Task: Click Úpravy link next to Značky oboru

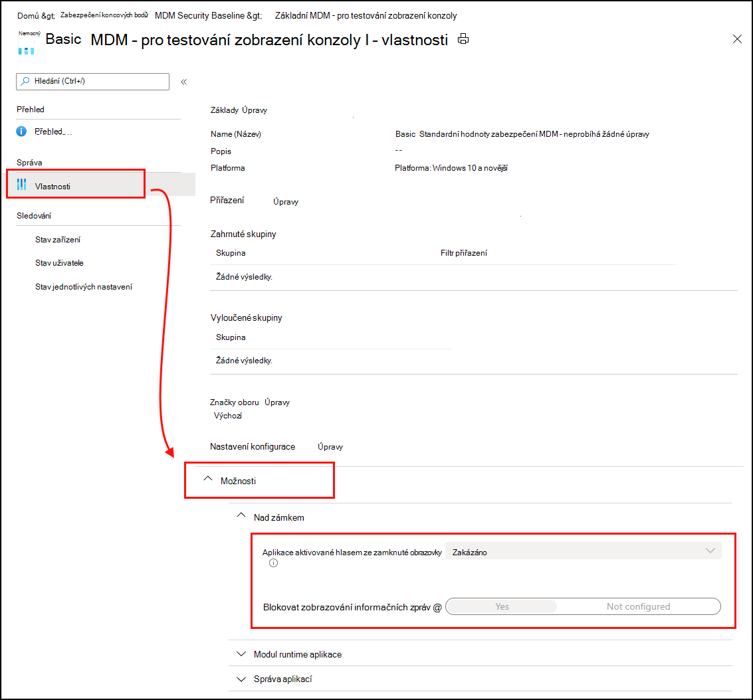Action: (x=277, y=402)
